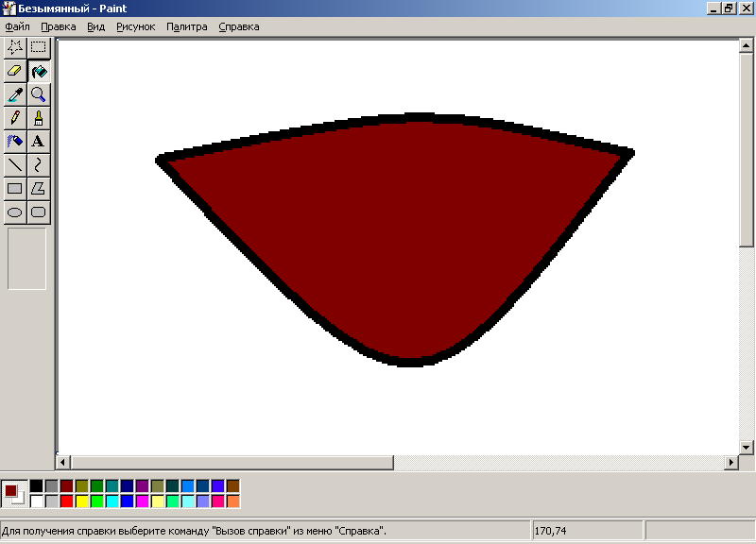
Task: Pick the purple color swatch
Action: (143, 485)
